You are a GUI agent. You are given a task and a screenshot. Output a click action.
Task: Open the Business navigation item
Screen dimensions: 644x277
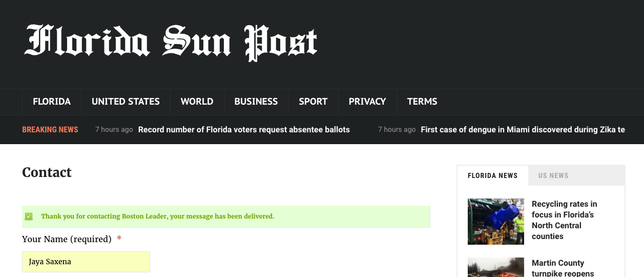[x=256, y=102]
